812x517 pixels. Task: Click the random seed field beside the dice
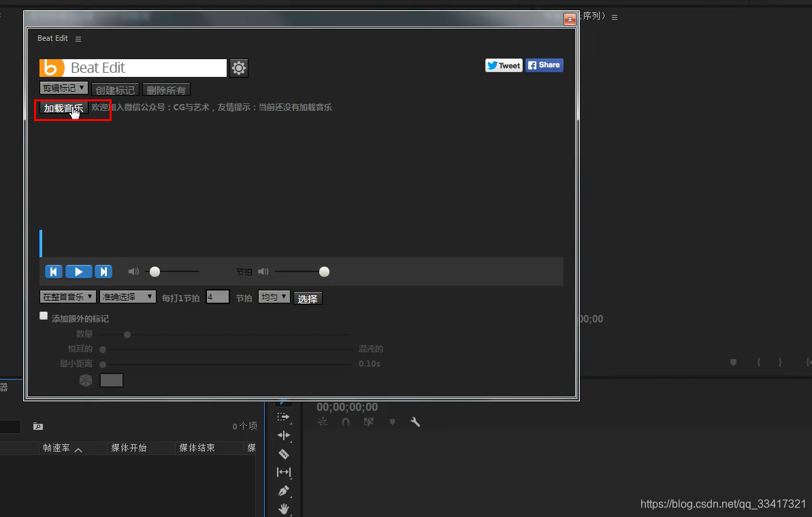click(x=112, y=380)
